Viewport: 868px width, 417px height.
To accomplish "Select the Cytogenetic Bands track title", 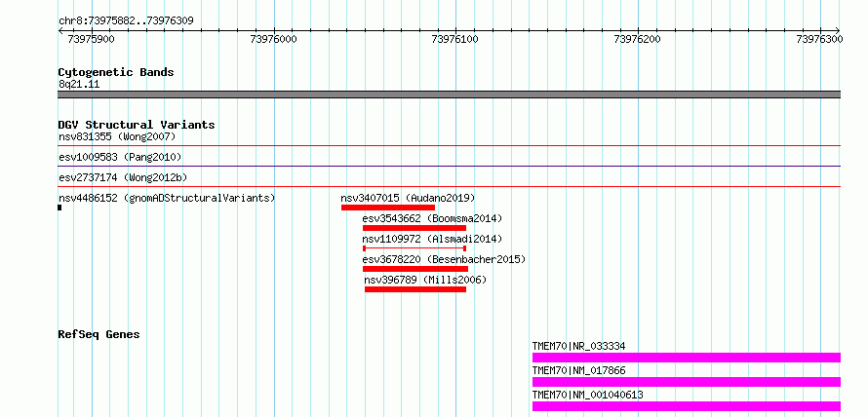I will tap(116, 72).
